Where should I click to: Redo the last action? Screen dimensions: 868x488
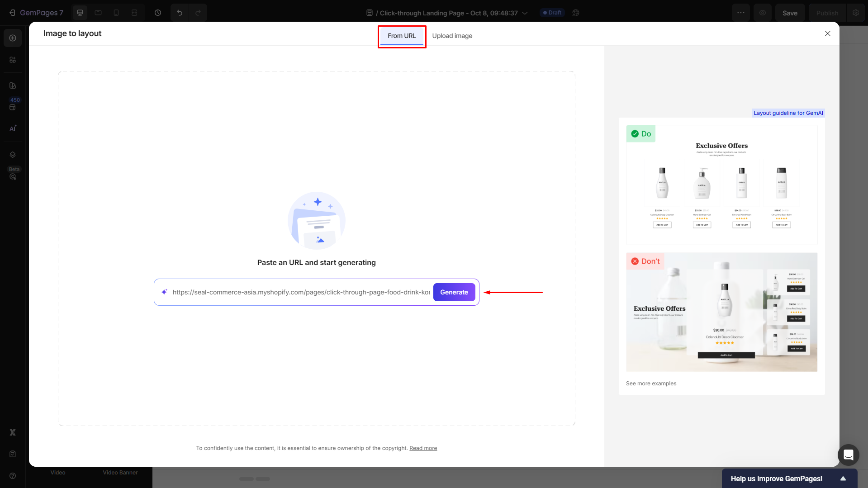(198, 13)
